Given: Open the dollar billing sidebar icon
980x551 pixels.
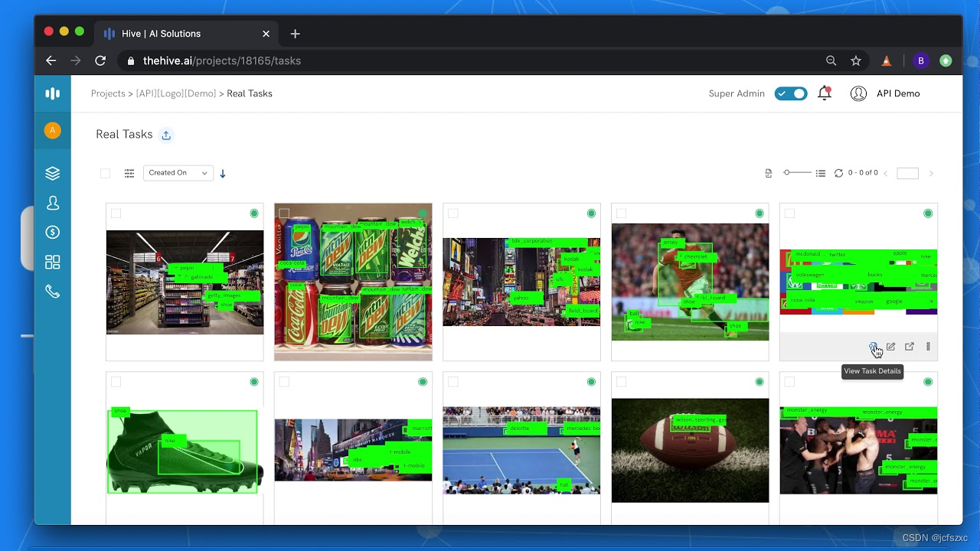Looking at the screenshot, I should click(52, 233).
